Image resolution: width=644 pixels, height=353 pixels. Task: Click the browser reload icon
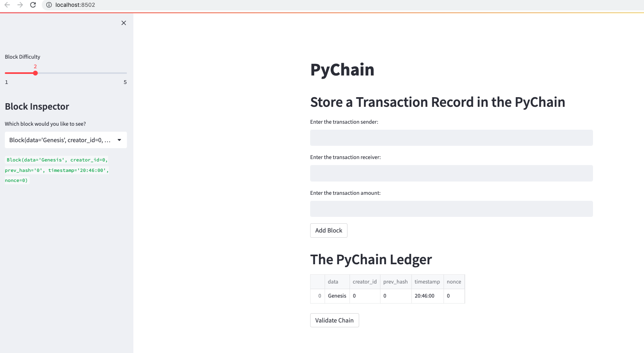[x=33, y=5]
